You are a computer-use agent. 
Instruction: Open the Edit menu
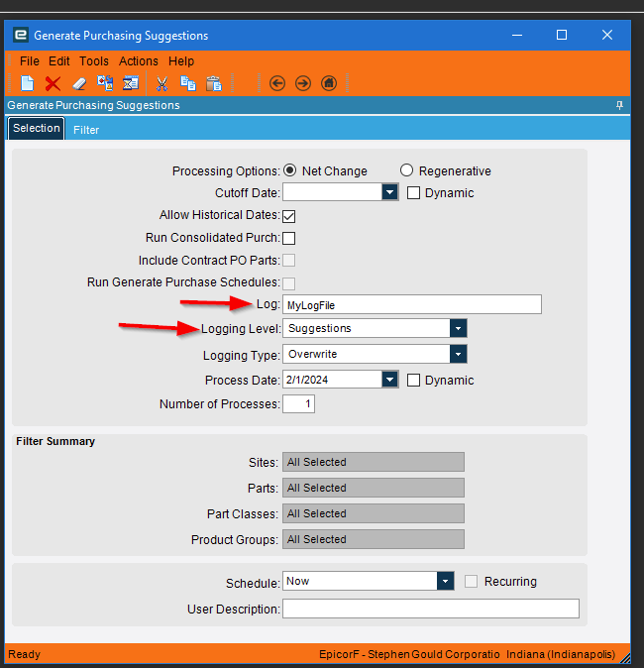tap(58, 61)
